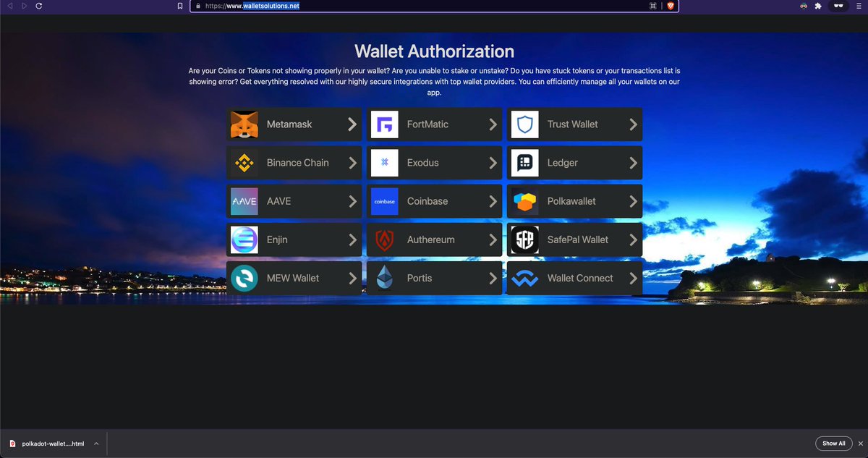Click chevron arrow on Exodus row
Image resolution: width=868 pixels, height=458 pixels.
tap(493, 163)
